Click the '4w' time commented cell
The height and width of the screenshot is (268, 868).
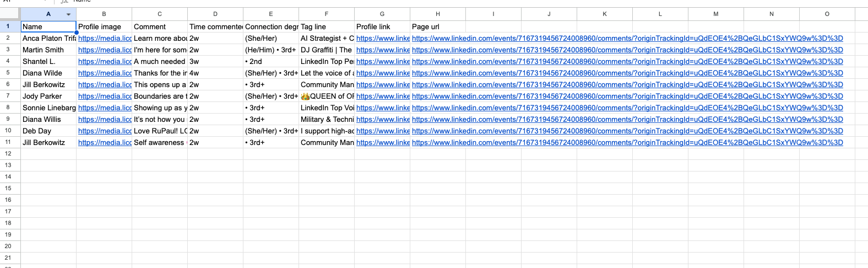click(215, 73)
